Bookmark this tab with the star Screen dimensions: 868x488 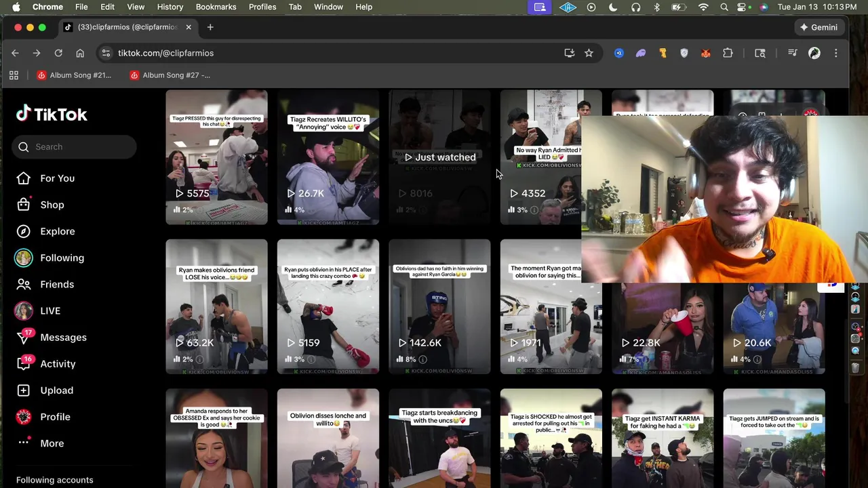pos(589,53)
